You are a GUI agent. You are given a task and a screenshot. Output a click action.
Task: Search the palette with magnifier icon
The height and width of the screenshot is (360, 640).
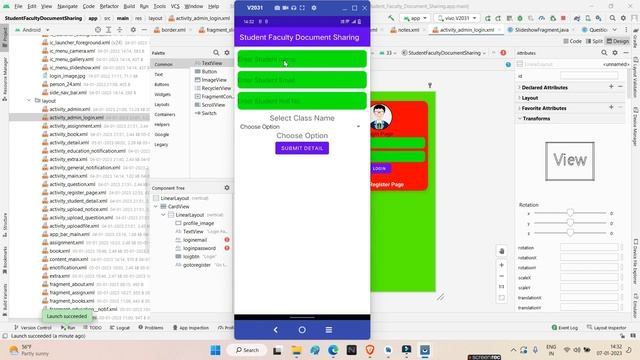[x=216, y=53]
